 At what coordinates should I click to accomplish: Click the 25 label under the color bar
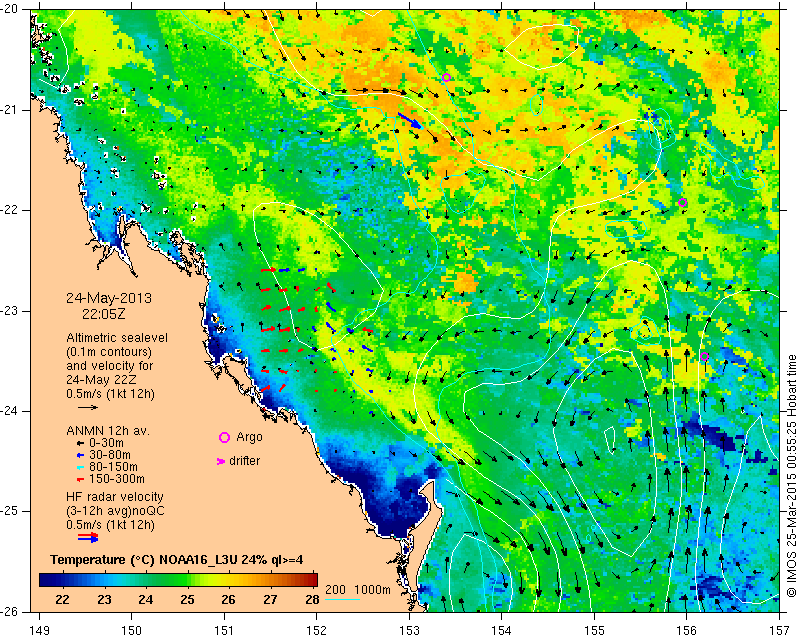coord(187,600)
